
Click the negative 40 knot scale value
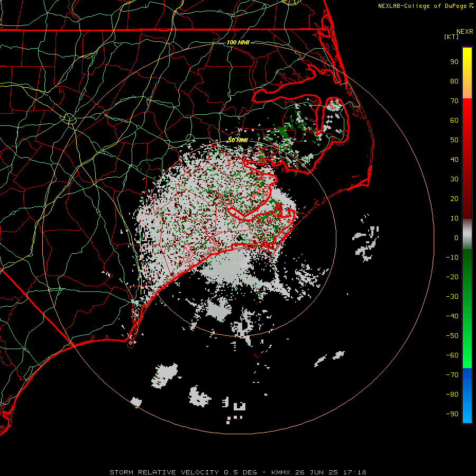click(452, 316)
